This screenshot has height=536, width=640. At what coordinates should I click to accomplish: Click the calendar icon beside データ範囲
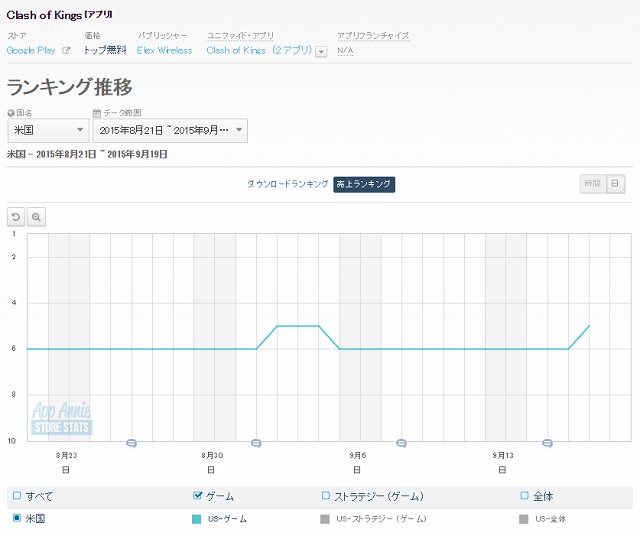(x=97, y=113)
